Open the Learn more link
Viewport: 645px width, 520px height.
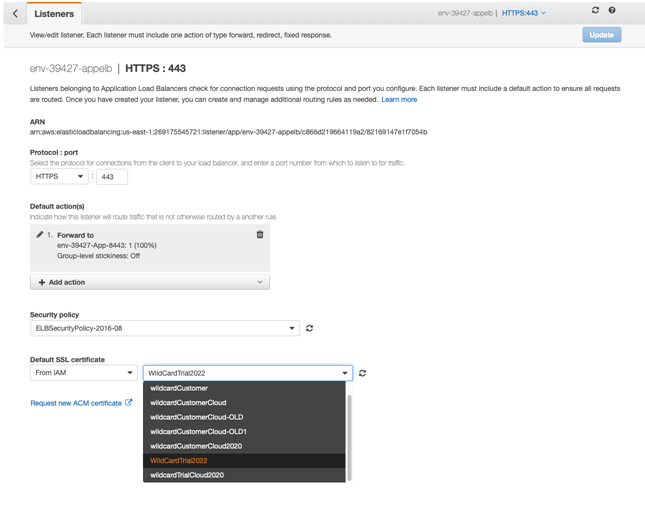pyautogui.click(x=399, y=100)
